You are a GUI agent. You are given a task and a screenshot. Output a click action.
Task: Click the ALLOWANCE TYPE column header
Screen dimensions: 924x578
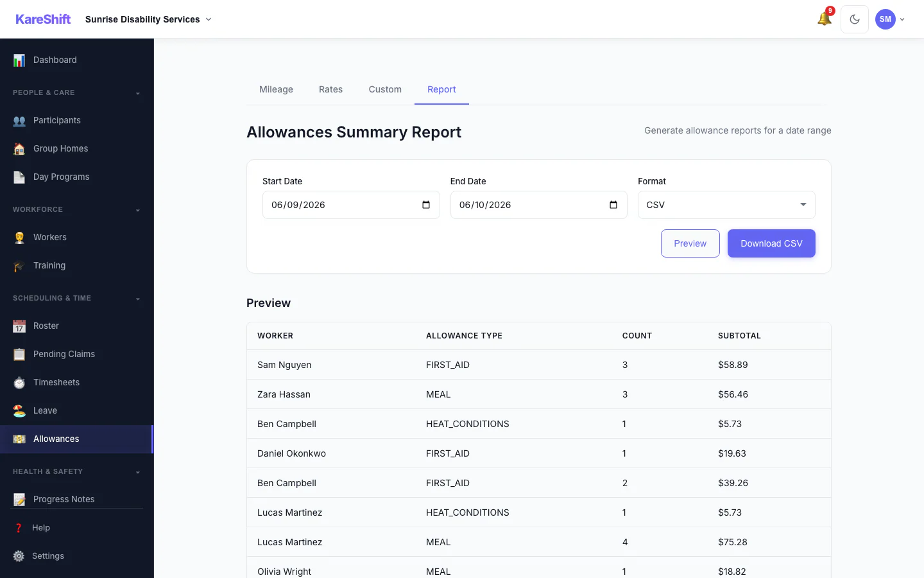[464, 336]
